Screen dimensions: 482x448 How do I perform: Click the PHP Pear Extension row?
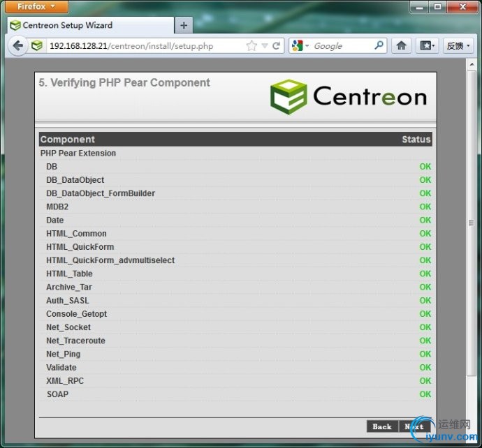(235, 154)
